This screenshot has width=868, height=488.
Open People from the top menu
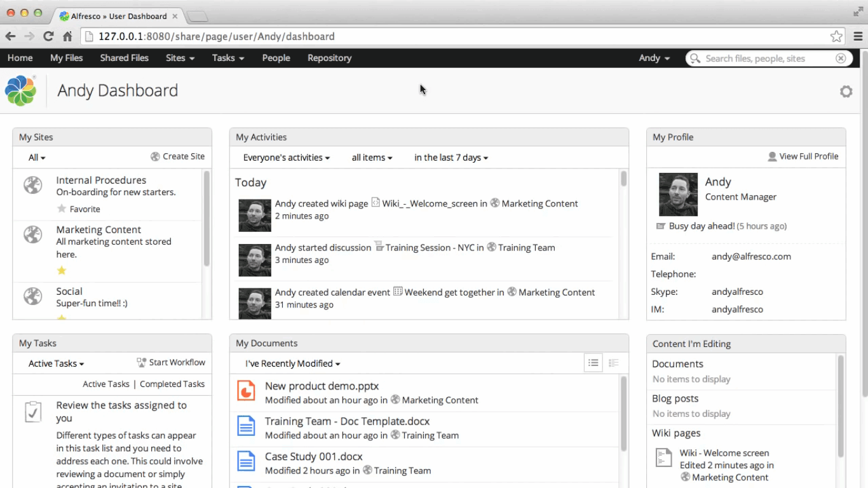pyautogui.click(x=276, y=58)
